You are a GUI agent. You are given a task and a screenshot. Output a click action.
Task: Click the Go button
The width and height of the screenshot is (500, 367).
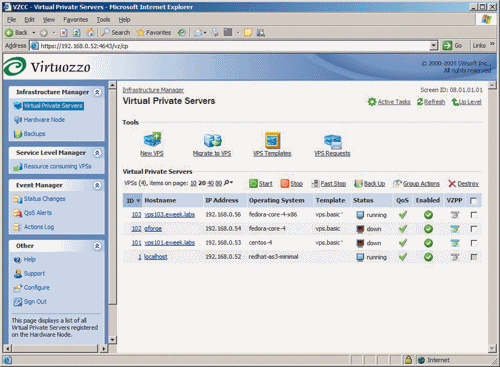(x=453, y=46)
